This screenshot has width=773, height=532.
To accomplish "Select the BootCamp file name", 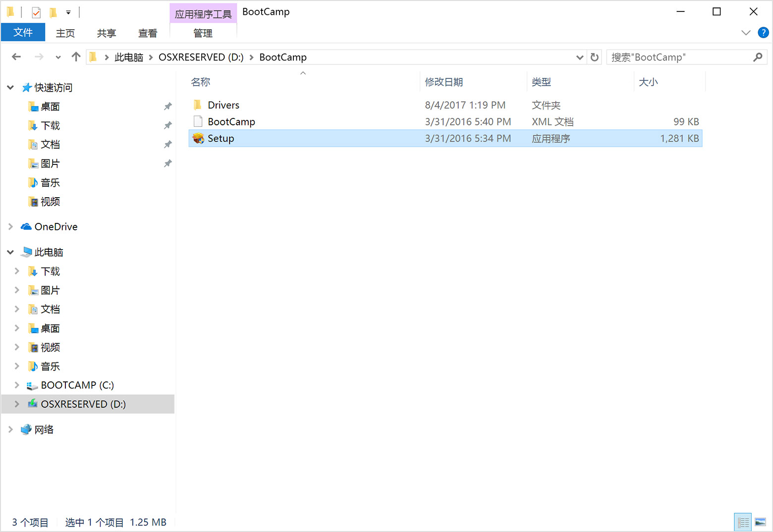I will (x=231, y=122).
